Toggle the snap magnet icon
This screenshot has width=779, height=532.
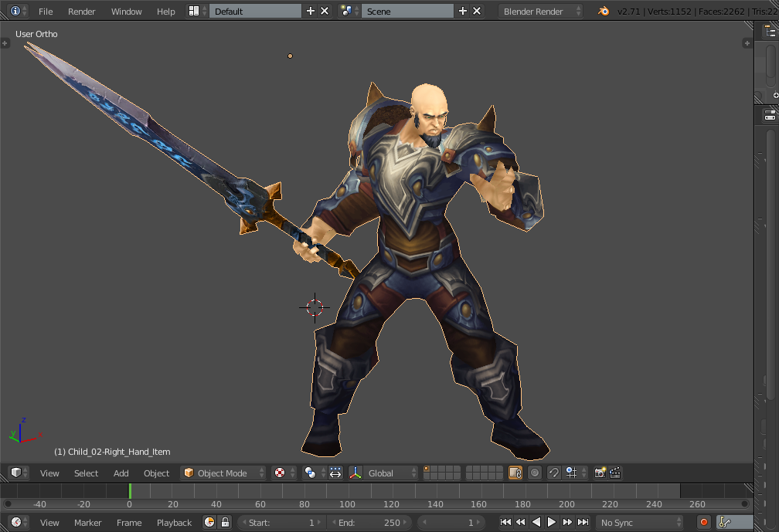[553, 473]
